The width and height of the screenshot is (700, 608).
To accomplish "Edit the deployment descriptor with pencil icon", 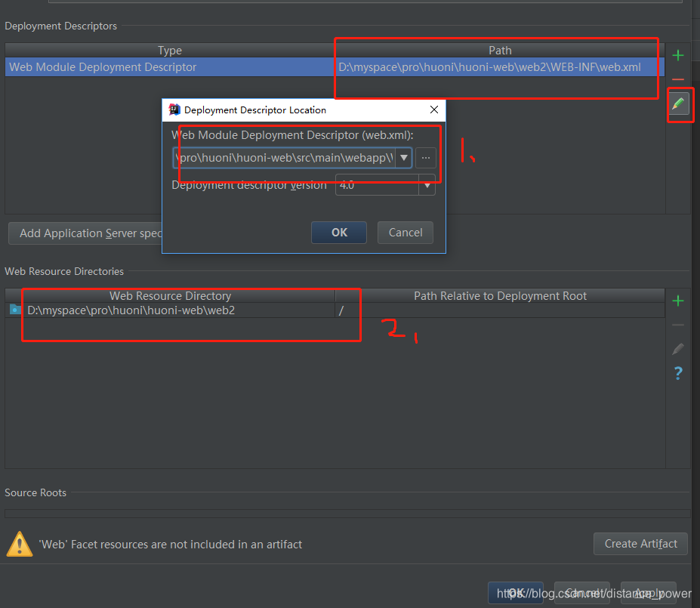I will [x=678, y=104].
